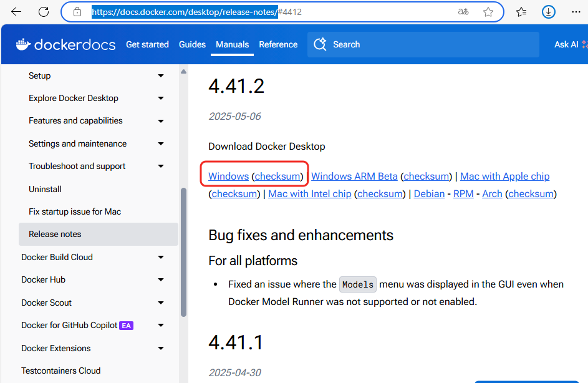Click the back navigation arrow
This screenshot has height=383, width=588.
(16, 12)
